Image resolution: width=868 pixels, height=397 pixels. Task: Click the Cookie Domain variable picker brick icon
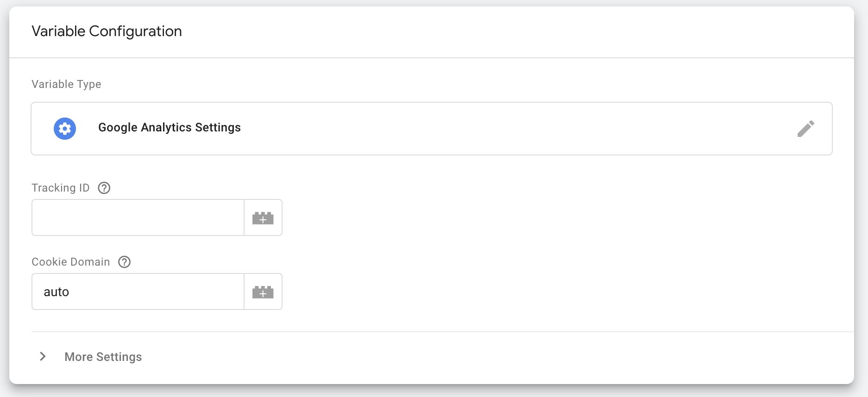point(263,292)
